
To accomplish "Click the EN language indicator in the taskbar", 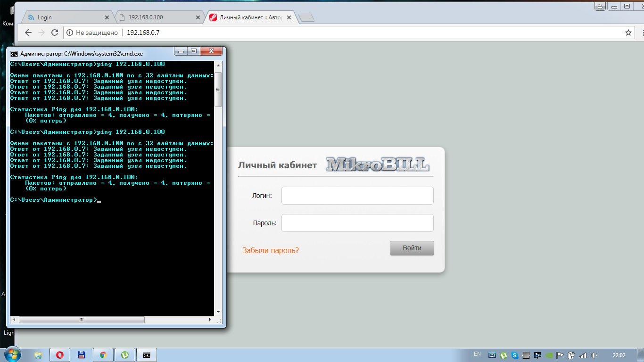I will (x=477, y=354).
